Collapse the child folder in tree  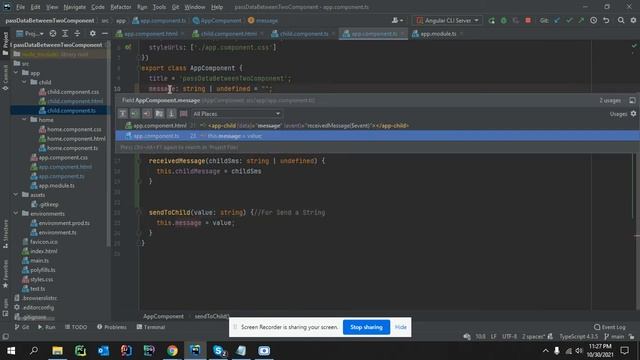pyautogui.click(x=24, y=82)
